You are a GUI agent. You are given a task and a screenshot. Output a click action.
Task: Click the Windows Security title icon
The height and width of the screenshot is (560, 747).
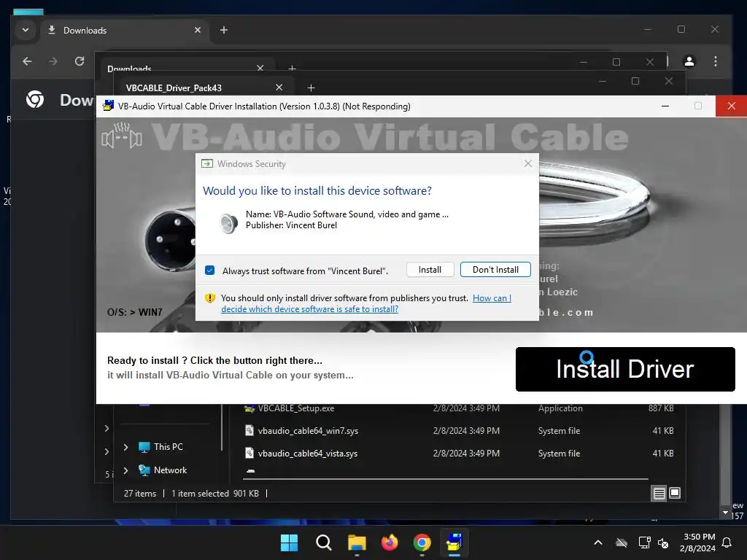tap(206, 164)
